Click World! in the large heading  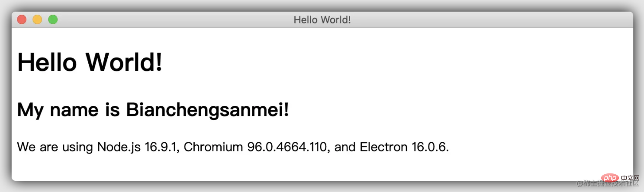point(125,62)
